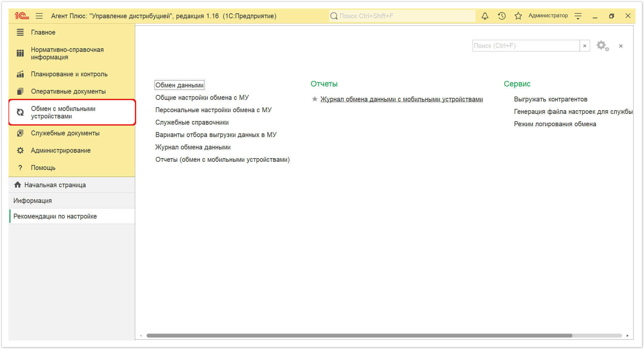The height and width of the screenshot is (349, 644).
Task: Open the navigation settings gear icon
Action: click(603, 46)
